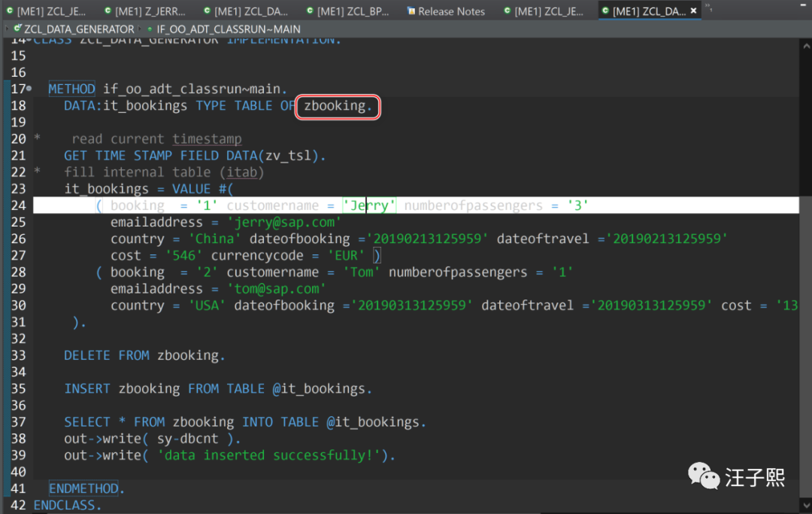
Task: Click the 'tom@sap.com' email literal
Action: [x=277, y=288]
